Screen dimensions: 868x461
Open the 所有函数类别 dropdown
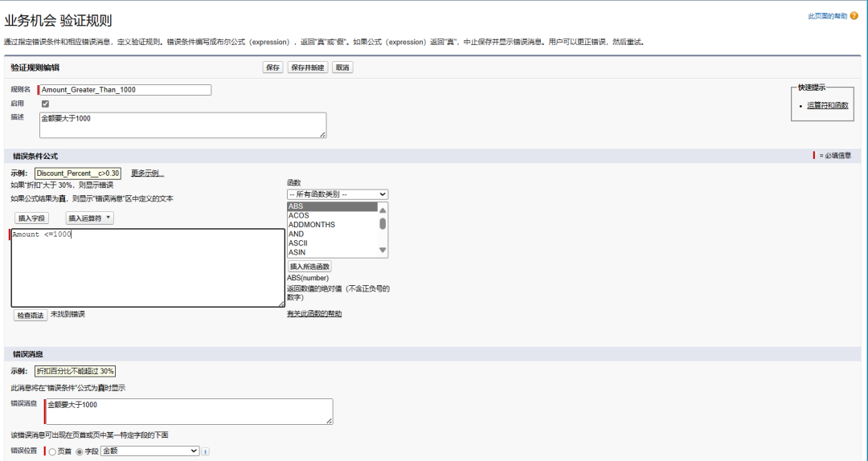pyautogui.click(x=338, y=194)
